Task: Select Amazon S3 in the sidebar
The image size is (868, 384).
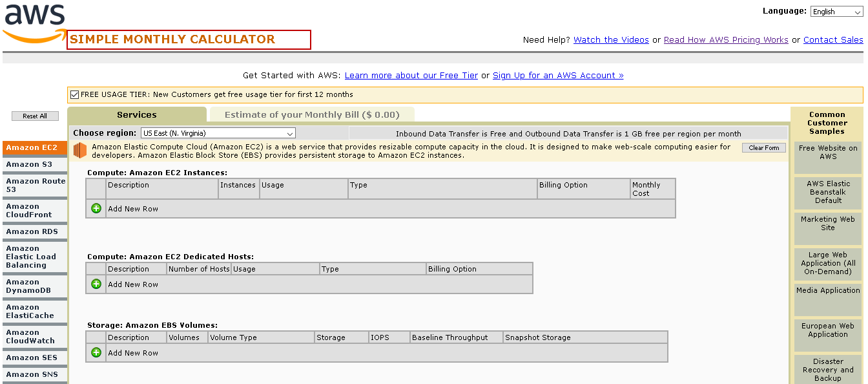Action: point(34,164)
